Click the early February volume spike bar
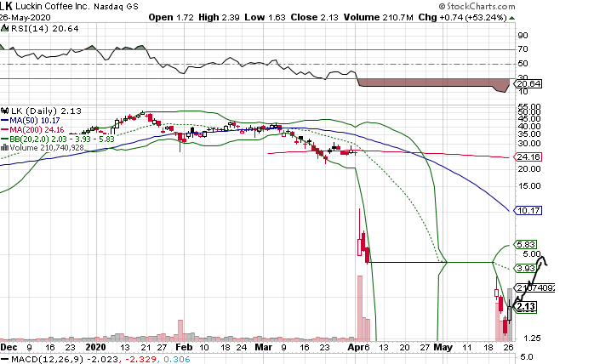 (180, 330)
